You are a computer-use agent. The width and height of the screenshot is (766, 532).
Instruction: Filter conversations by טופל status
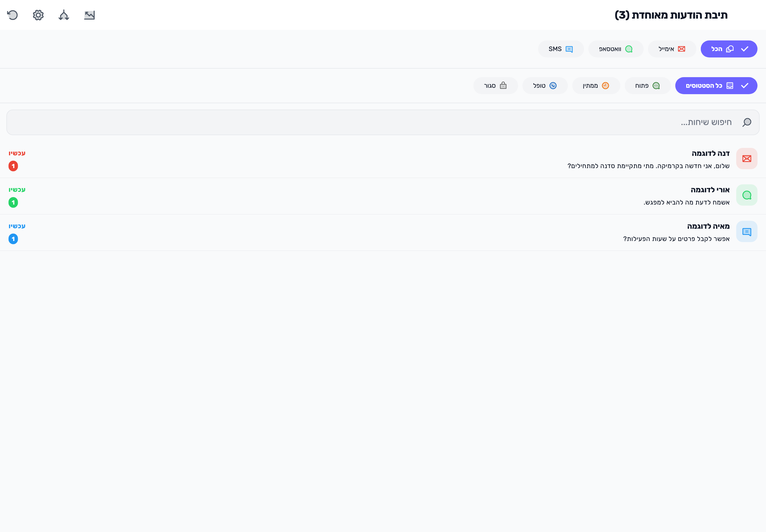pyautogui.click(x=545, y=86)
